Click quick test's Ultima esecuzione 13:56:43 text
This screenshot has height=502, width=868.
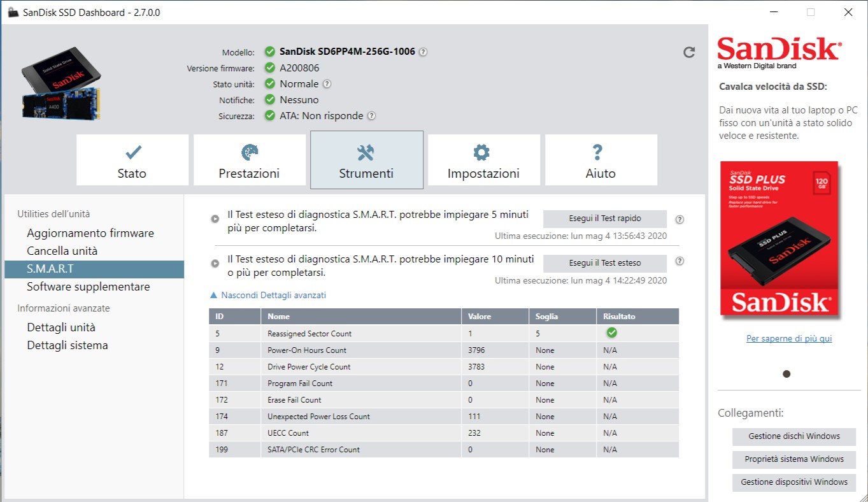tap(581, 236)
